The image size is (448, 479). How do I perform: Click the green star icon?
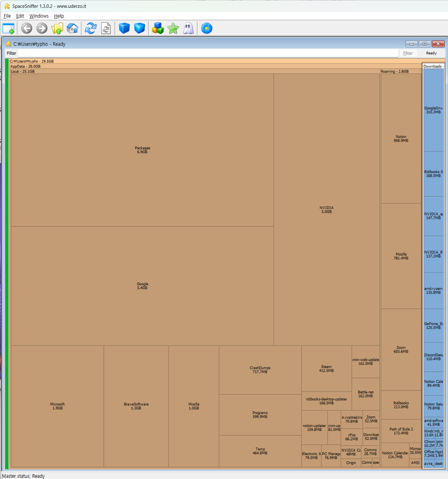173,28
